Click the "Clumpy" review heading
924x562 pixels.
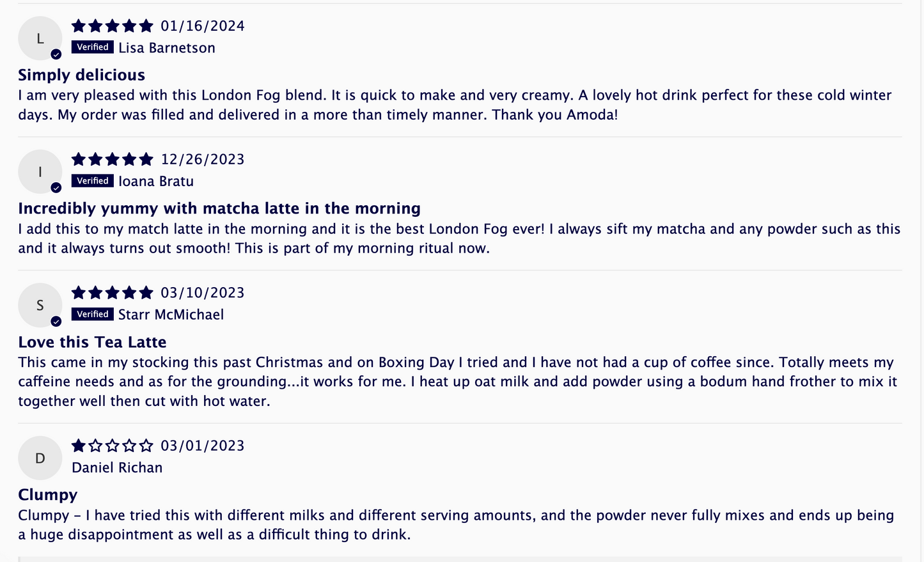(x=48, y=495)
